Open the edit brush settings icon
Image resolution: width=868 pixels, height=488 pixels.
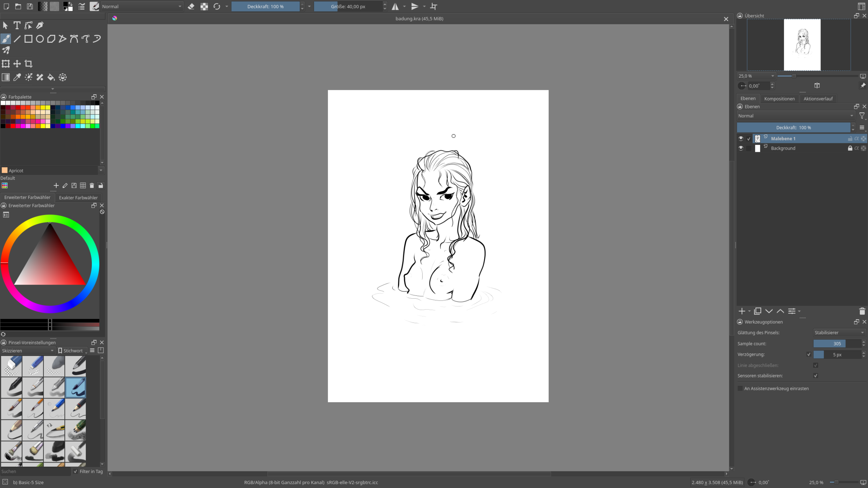click(x=81, y=6)
